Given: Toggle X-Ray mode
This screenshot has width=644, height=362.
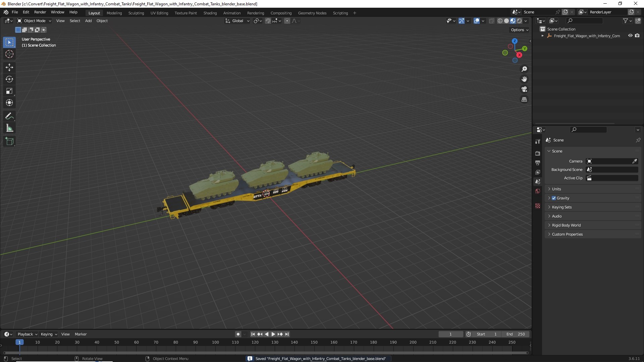Looking at the screenshot, I should pos(491,21).
